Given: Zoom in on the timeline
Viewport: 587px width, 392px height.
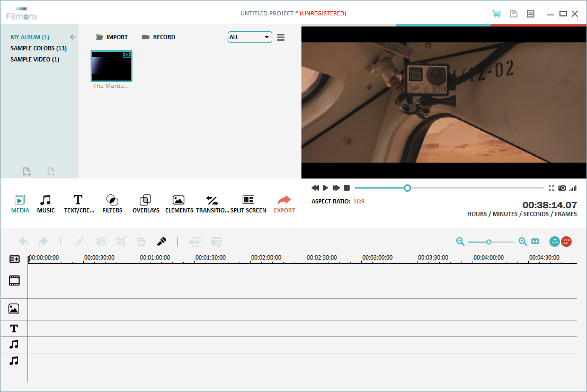Looking at the screenshot, I should pos(522,242).
